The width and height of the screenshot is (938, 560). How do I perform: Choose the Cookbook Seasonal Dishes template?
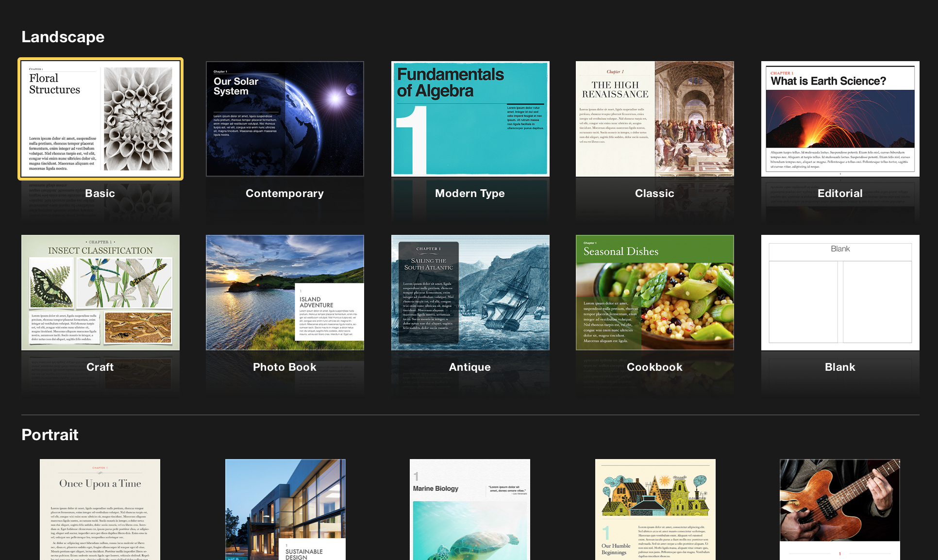point(654,293)
